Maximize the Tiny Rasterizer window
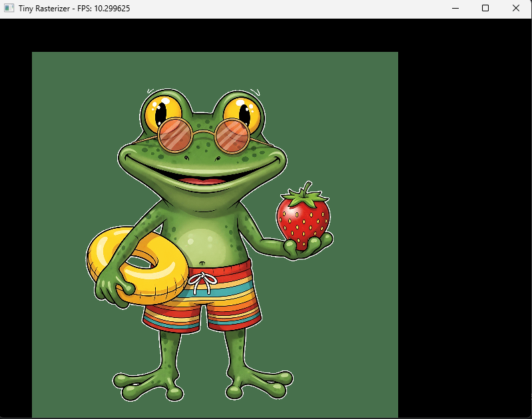The image size is (532, 419). (485, 8)
